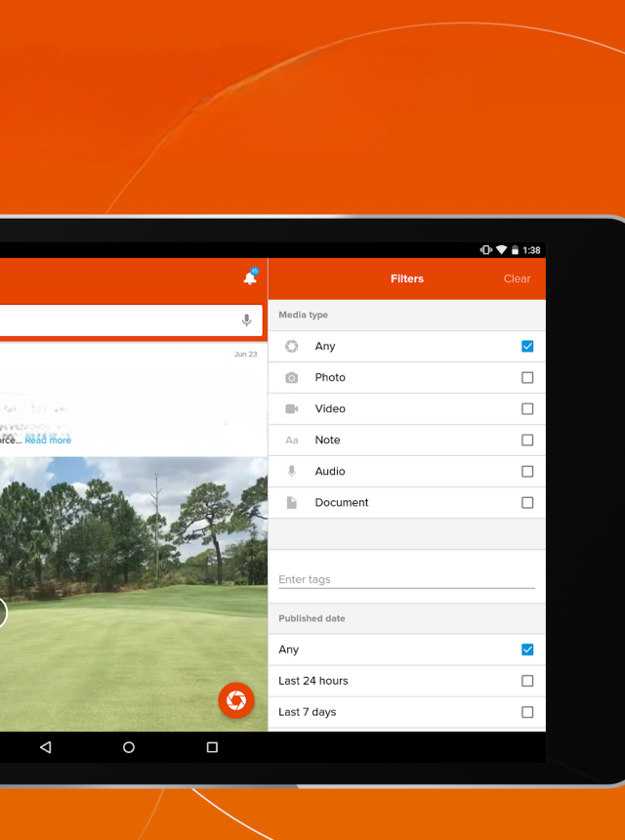Click the Any media type icon
The width and height of the screenshot is (625, 840).
tap(291, 346)
